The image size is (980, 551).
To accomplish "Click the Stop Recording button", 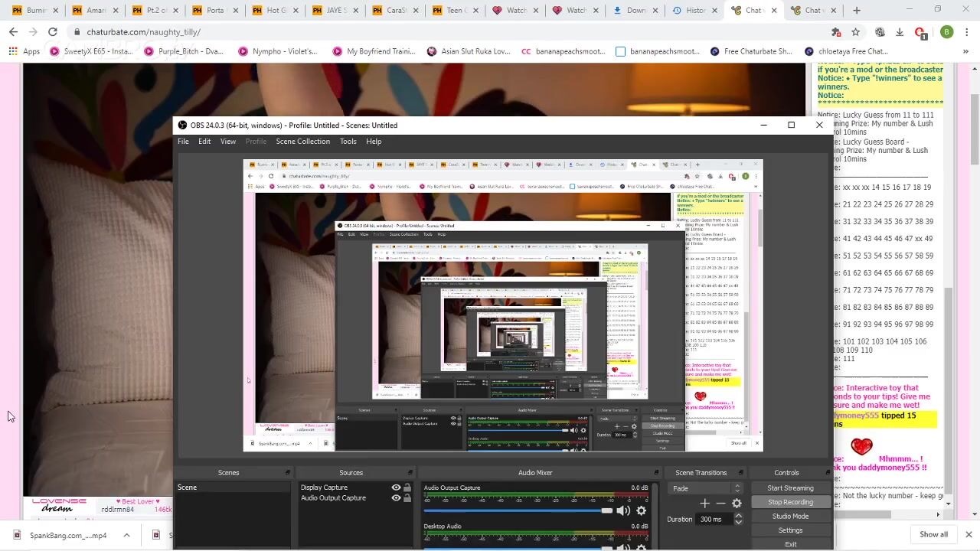I will coord(790,502).
